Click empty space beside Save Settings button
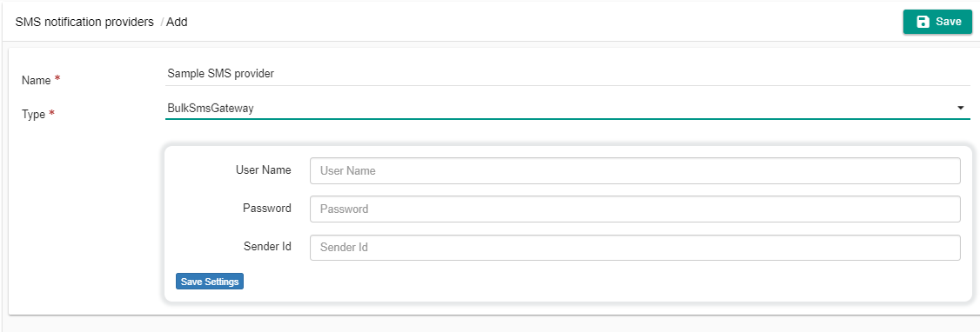The image size is (980, 332). pos(500,282)
